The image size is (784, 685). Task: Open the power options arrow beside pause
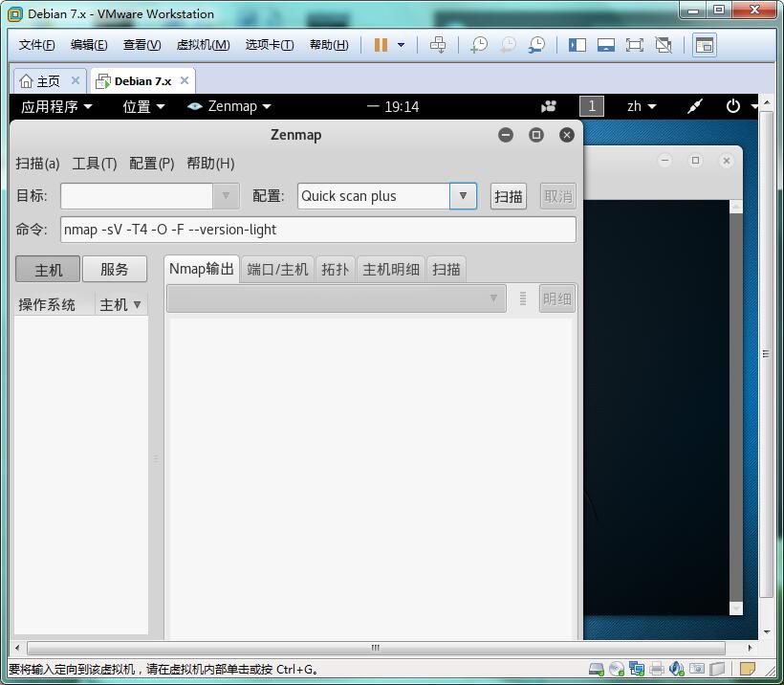click(401, 45)
